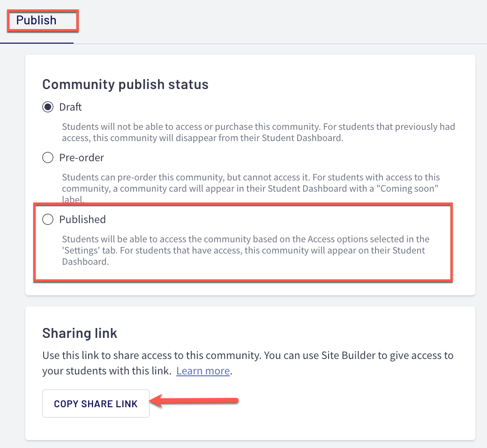The height and width of the screenshot is (448, 487).
Task: Open the Learn more link
Action: click(203, 371)
